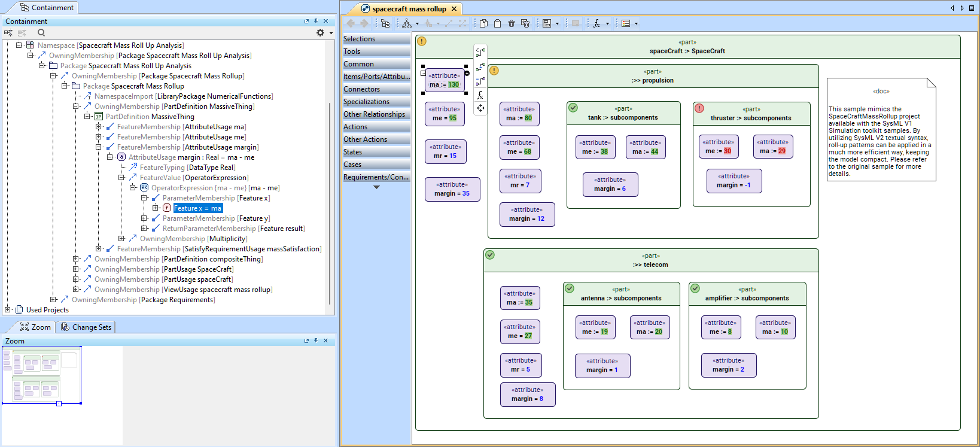This screenshot has height=447, width=980.
Task: Toggle the pin on the Zoom panel header
Action: 316,340
